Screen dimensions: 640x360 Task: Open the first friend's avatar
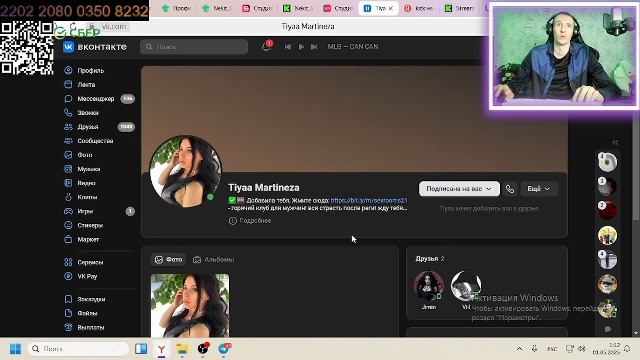tap(429, 286)
